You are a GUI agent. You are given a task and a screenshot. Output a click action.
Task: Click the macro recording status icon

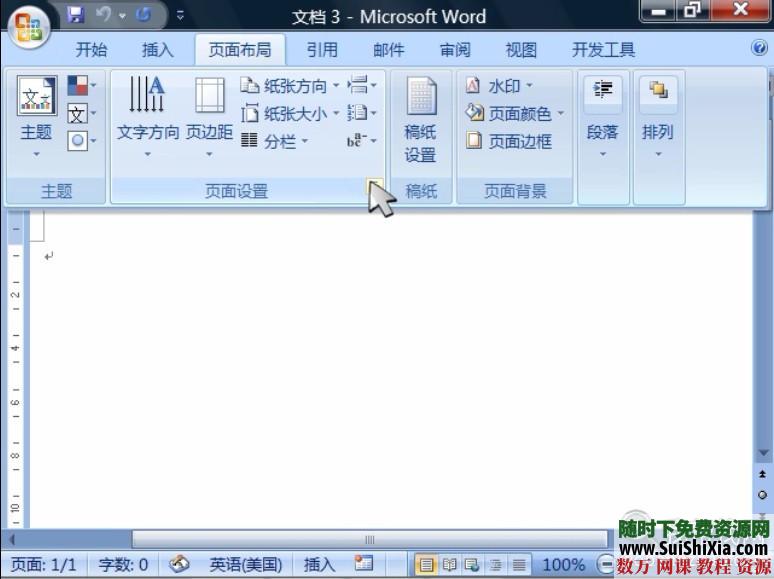click(364, 563)
